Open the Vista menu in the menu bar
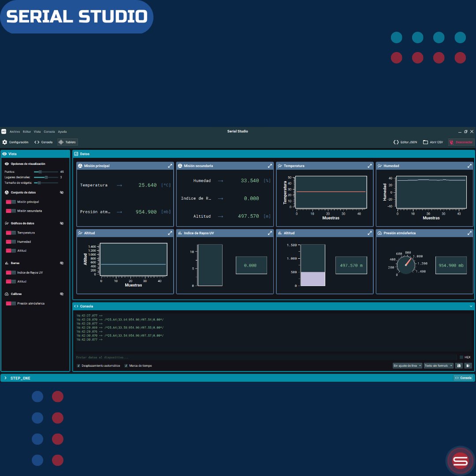Screen dimensions: 476x476 [x=37, y=131]
